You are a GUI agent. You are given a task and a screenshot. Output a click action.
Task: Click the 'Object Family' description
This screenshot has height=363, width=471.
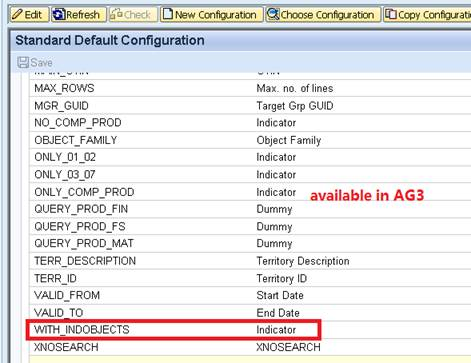(289, 140)
